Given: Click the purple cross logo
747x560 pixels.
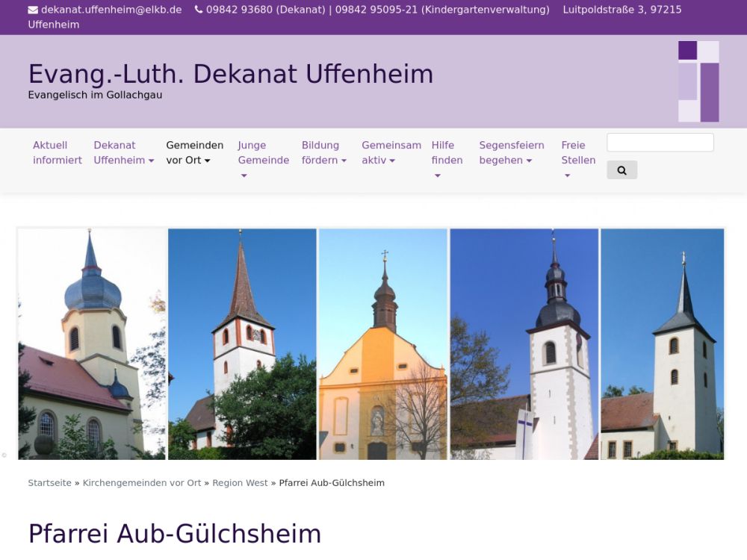Looking at the screenshot, I should [698, 81].
